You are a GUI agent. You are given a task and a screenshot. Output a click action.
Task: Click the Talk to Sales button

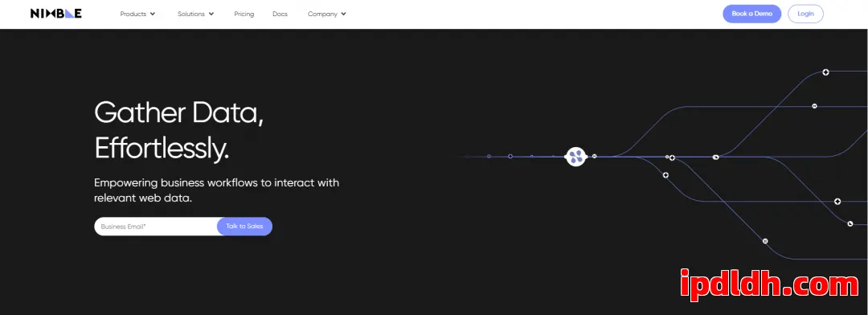[x=244, y=227]
